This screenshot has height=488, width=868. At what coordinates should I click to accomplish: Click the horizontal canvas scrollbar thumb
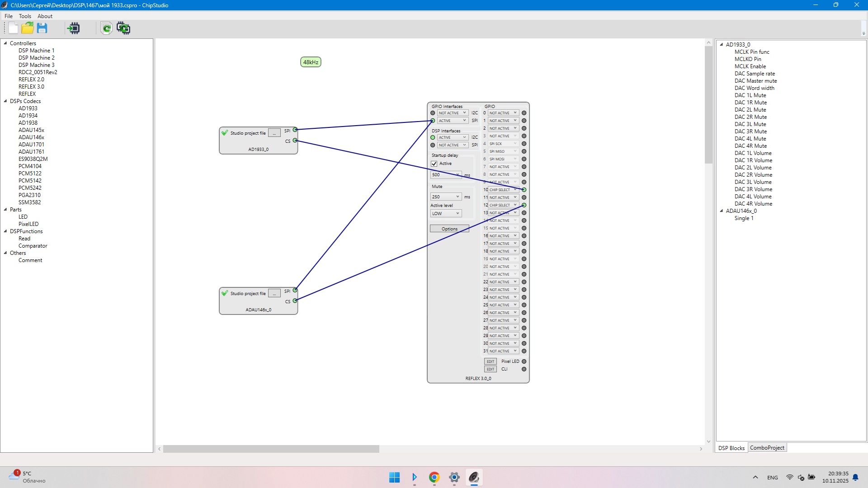[x=271, y=449]
